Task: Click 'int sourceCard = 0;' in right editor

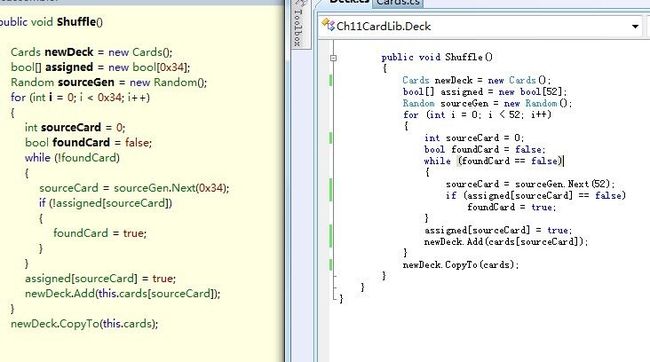Action: click(474, 138)
